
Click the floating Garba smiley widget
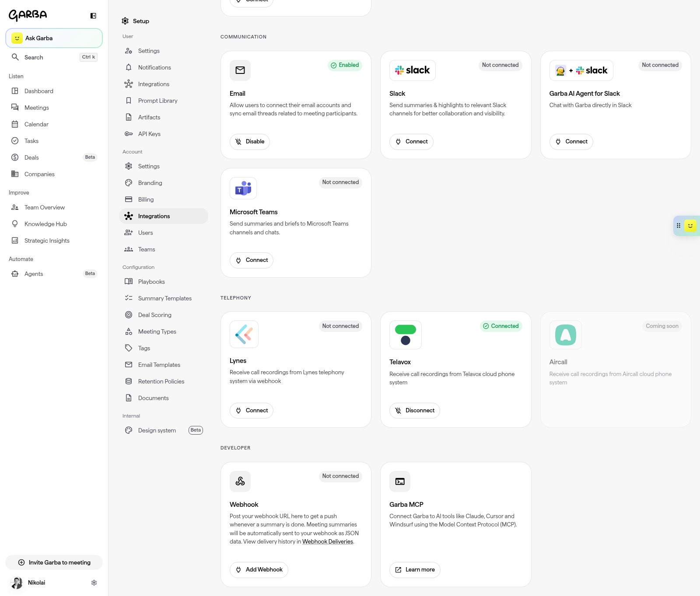[x=690, y=226]
